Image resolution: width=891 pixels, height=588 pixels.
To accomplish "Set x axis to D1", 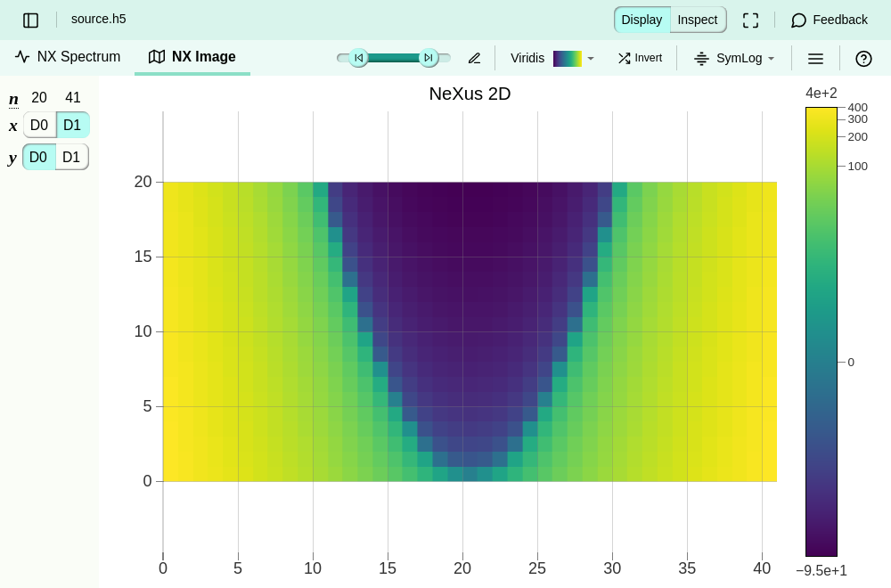I will click(73, 125).
